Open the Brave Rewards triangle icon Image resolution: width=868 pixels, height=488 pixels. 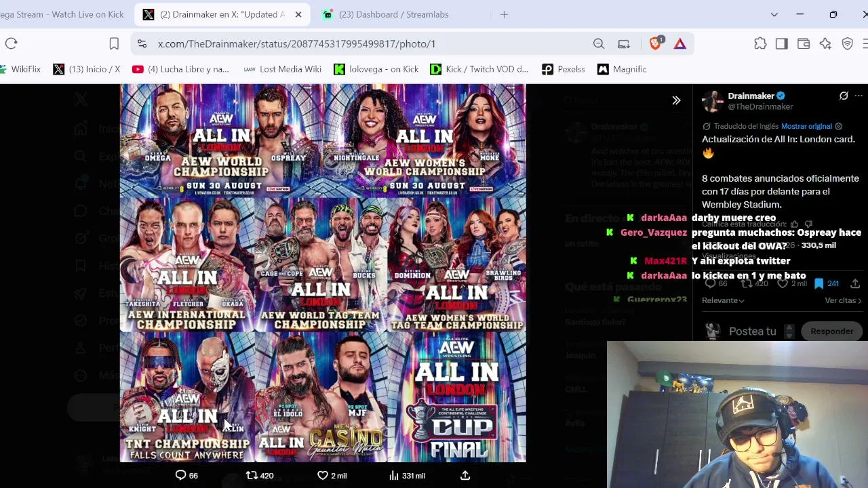pos(680,43)
